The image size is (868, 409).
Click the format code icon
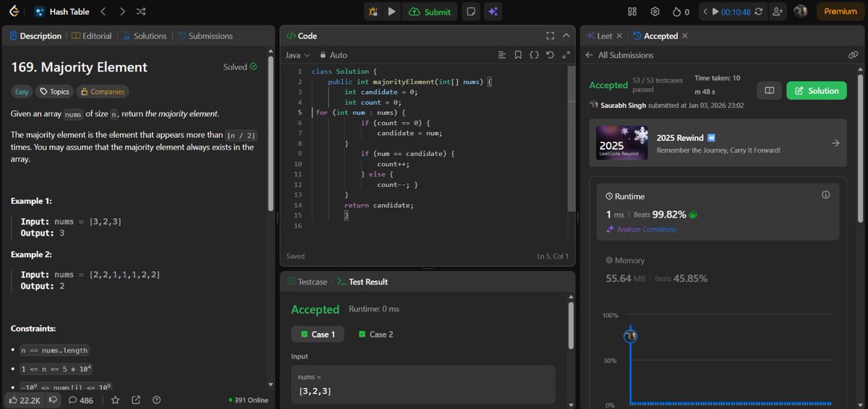click(503, 55)
